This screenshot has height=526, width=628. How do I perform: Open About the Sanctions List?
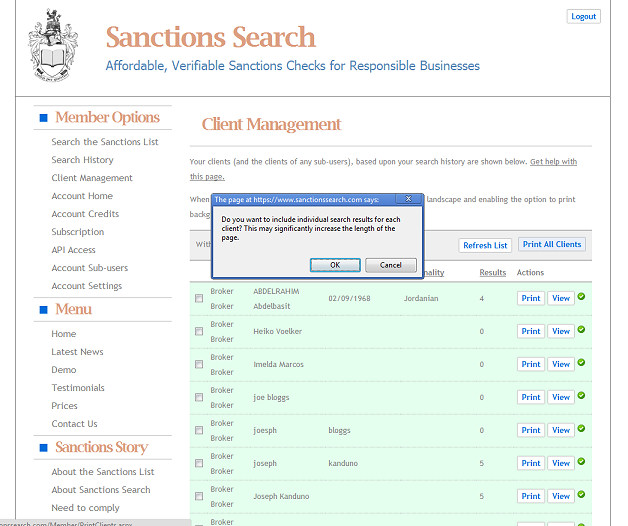pyautogui.click(x=103, y=472)
